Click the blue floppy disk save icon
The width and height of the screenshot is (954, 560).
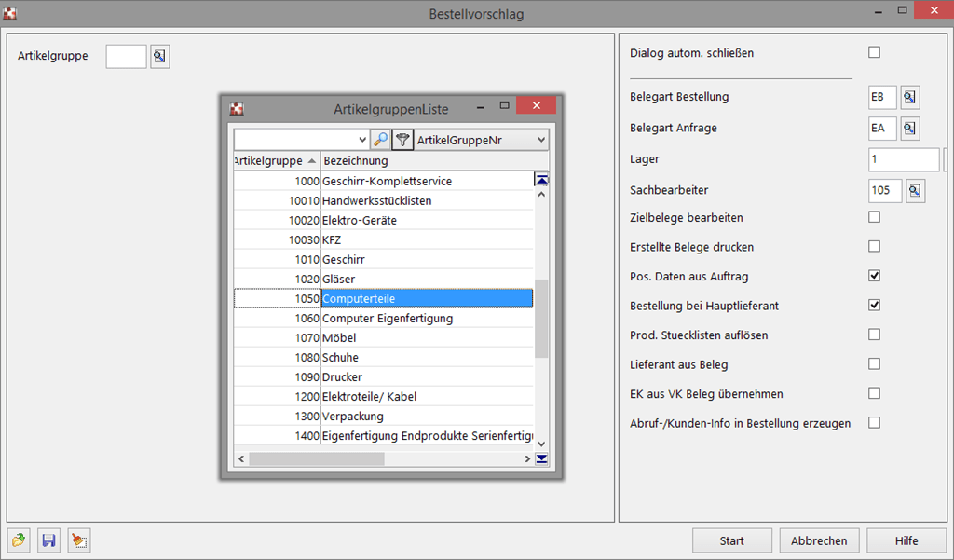(x=49, y=540)
